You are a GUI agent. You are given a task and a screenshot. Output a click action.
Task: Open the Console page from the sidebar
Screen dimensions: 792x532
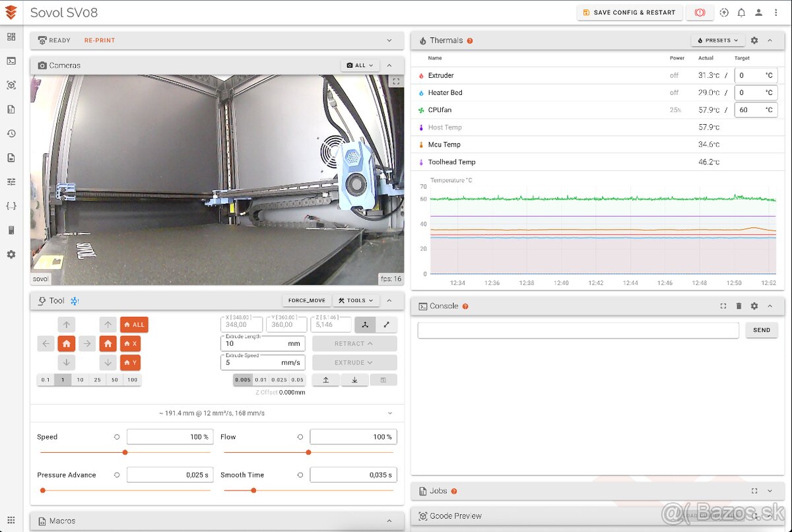(x=11, y=61)
